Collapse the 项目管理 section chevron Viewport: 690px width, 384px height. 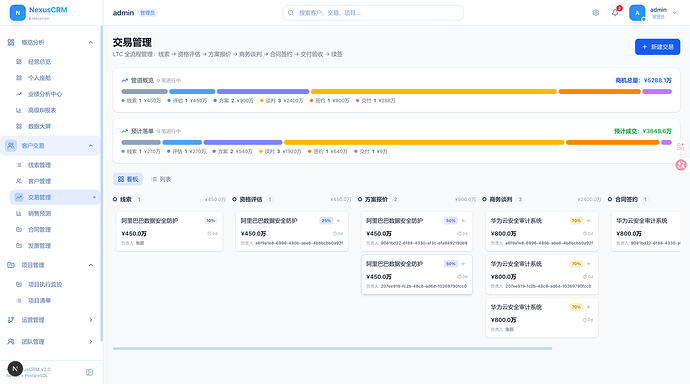tap(91, 265)
